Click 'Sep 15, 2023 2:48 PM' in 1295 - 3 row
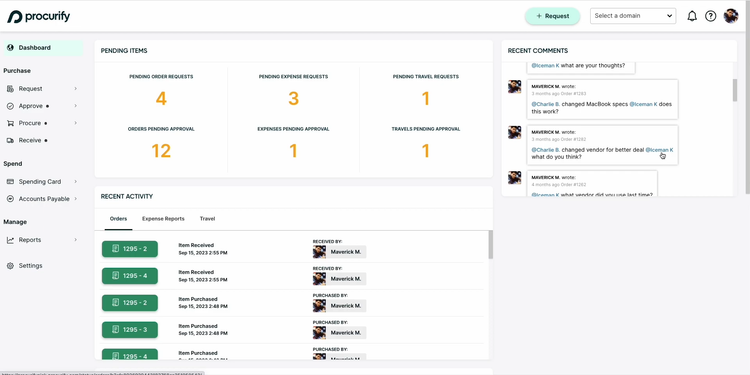The image size is (750, 375). coord(203,333)
